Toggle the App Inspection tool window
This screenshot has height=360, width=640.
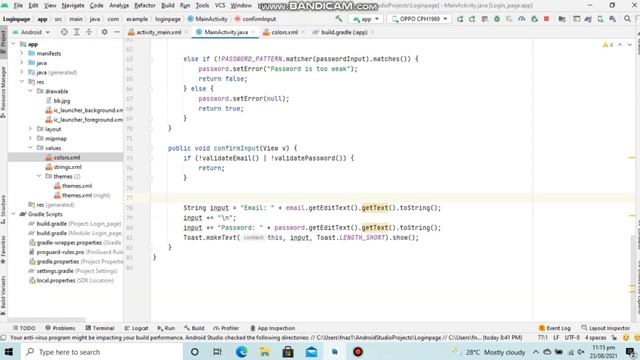(x=272, y=328)
